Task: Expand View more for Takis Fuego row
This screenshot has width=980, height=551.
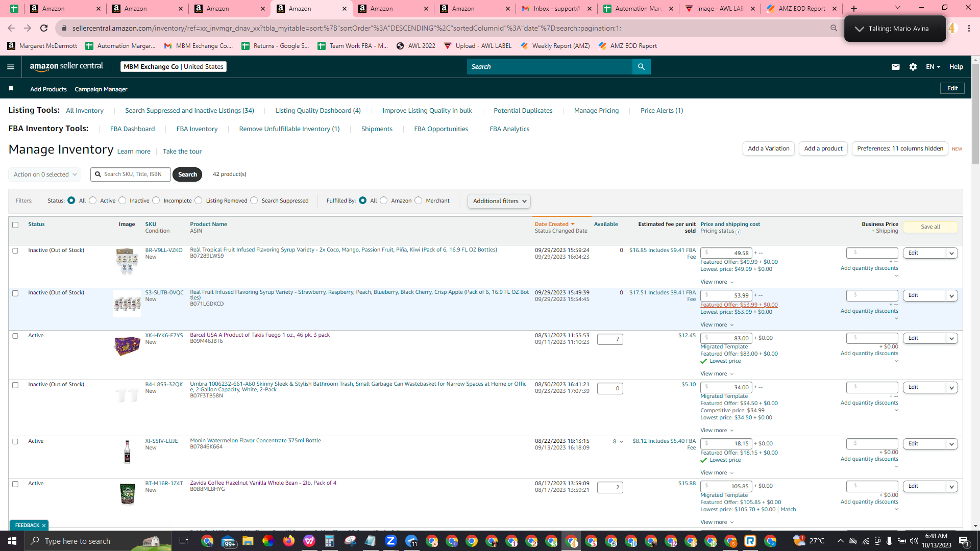Action: pos(717,374)
